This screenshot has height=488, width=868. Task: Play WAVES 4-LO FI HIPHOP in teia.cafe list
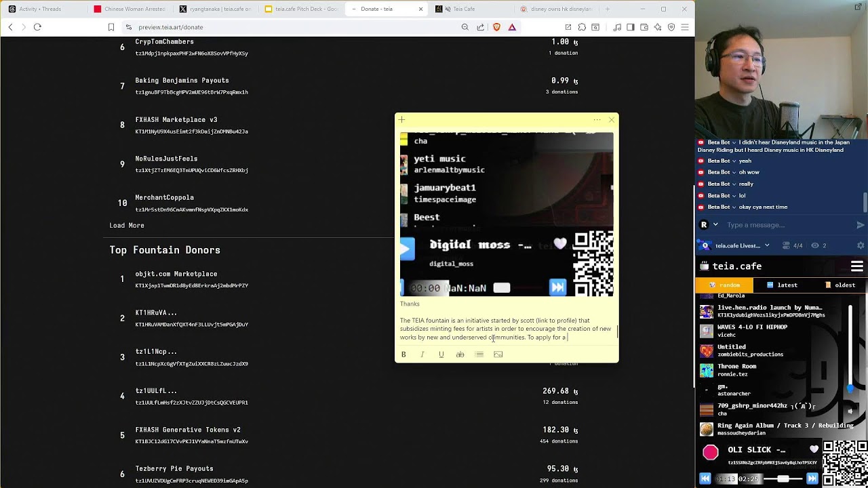pyautogui.click(x=772, y=331)
